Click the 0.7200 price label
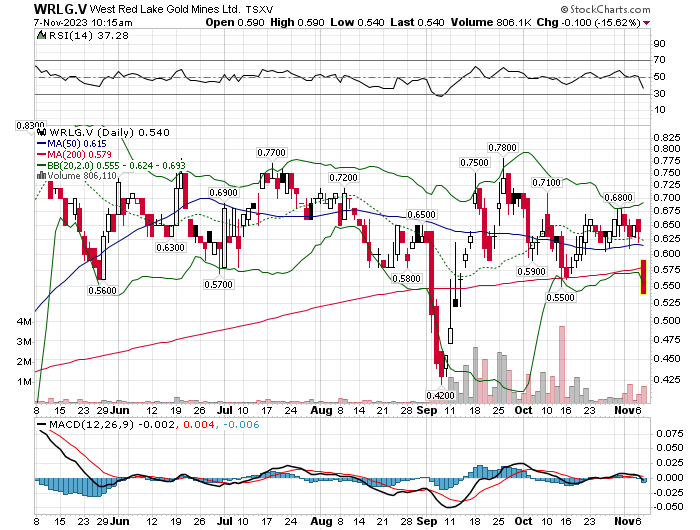 tap(343, 178)
